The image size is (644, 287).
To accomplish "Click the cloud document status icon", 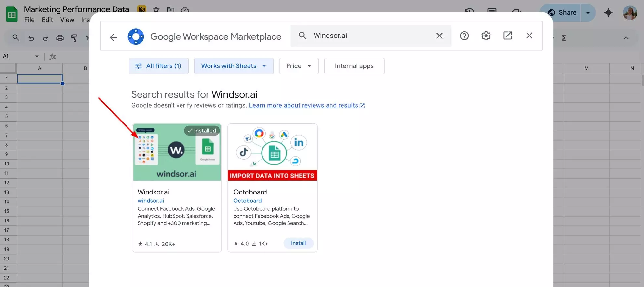I will pos(185,9).
